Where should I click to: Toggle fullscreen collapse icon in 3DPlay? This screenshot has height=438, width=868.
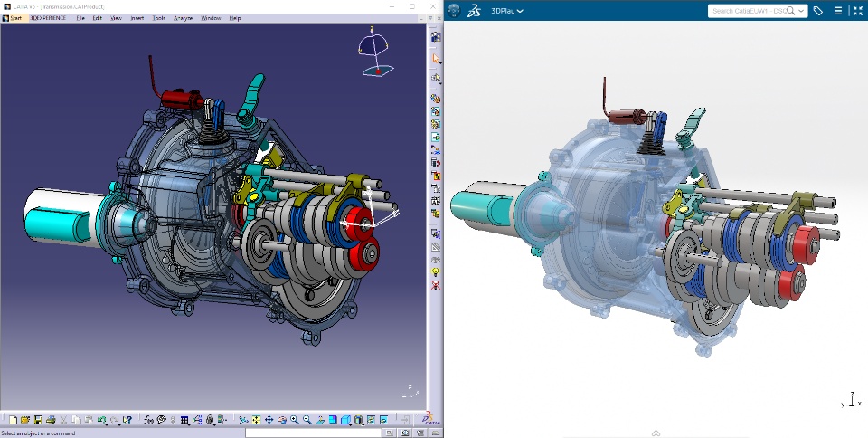856,11
